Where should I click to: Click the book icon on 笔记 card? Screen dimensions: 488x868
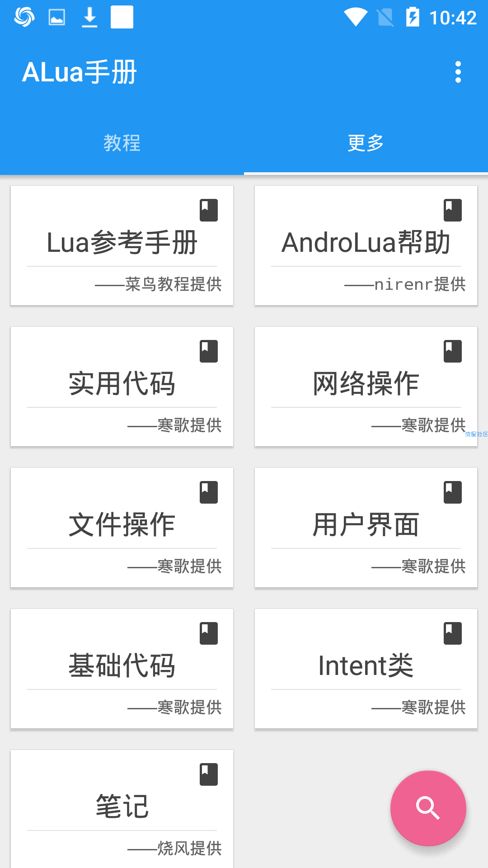click(209, 774)
